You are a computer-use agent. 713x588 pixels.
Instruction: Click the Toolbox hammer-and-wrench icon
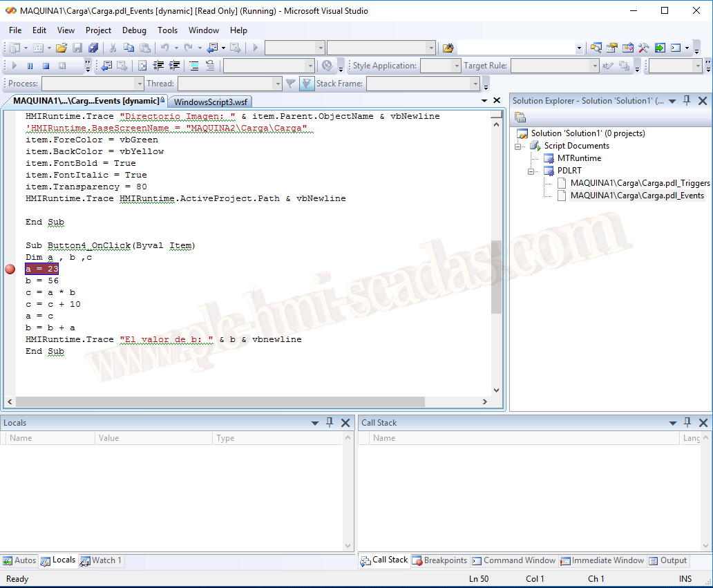(644, 48)
